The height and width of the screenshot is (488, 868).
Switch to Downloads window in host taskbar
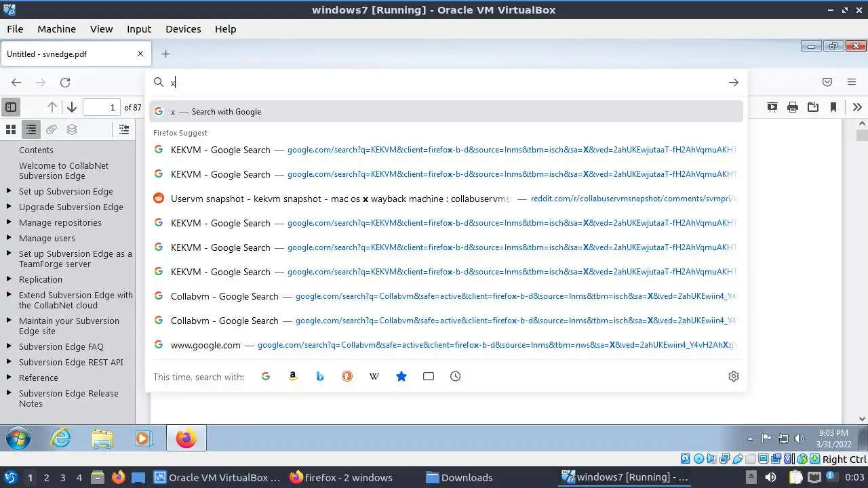[x=460, y=477]
